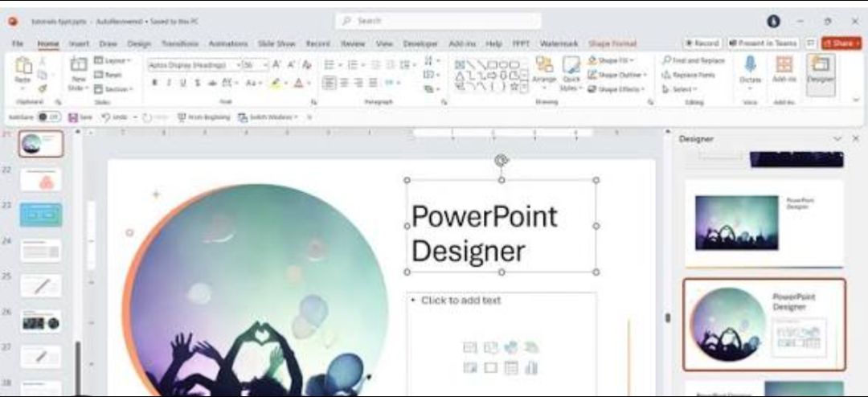Select slide 23 thumbnail in slide panel
Image resolution: width=868 pixels, height=397 pixels.
click(41, 215)
